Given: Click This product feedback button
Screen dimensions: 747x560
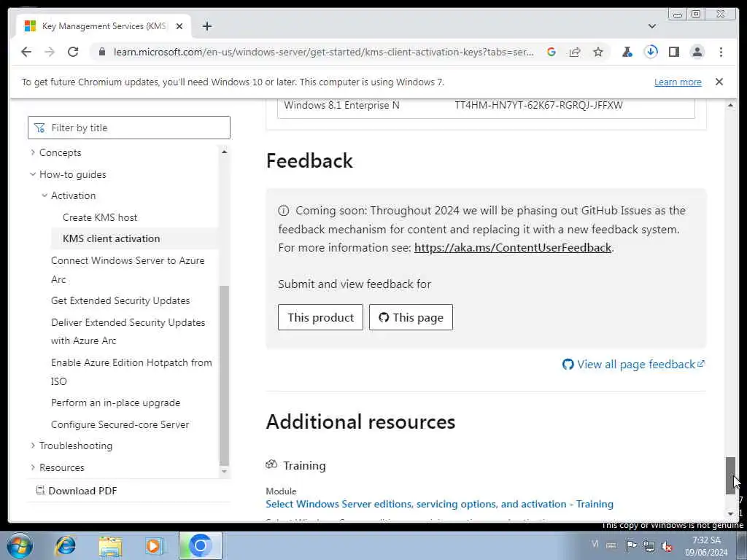Looking at the screenshot, I should 321,317.
